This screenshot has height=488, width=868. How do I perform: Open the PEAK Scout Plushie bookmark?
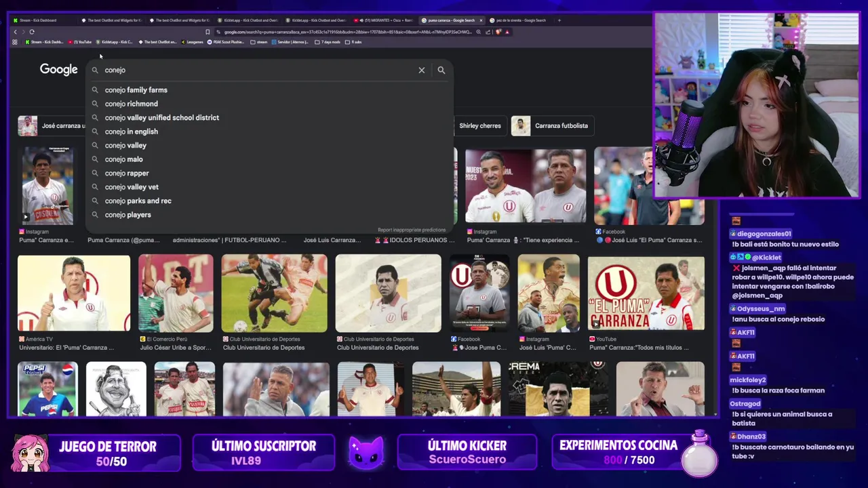pyautogui.click(x=226, y=42)
